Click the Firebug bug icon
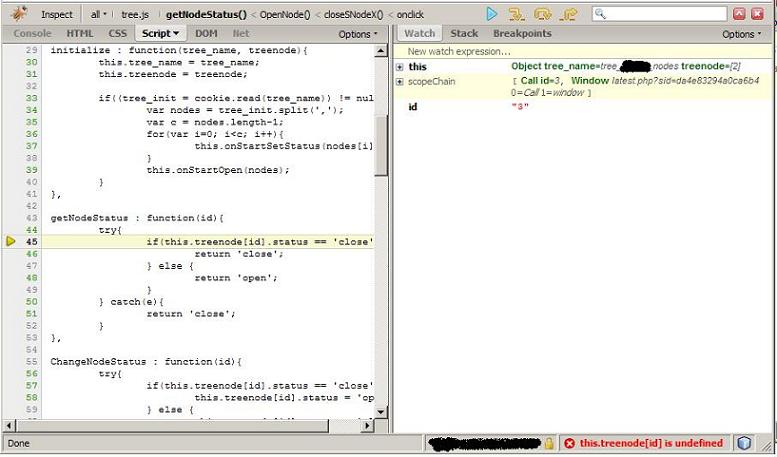 tap(18, 14)
